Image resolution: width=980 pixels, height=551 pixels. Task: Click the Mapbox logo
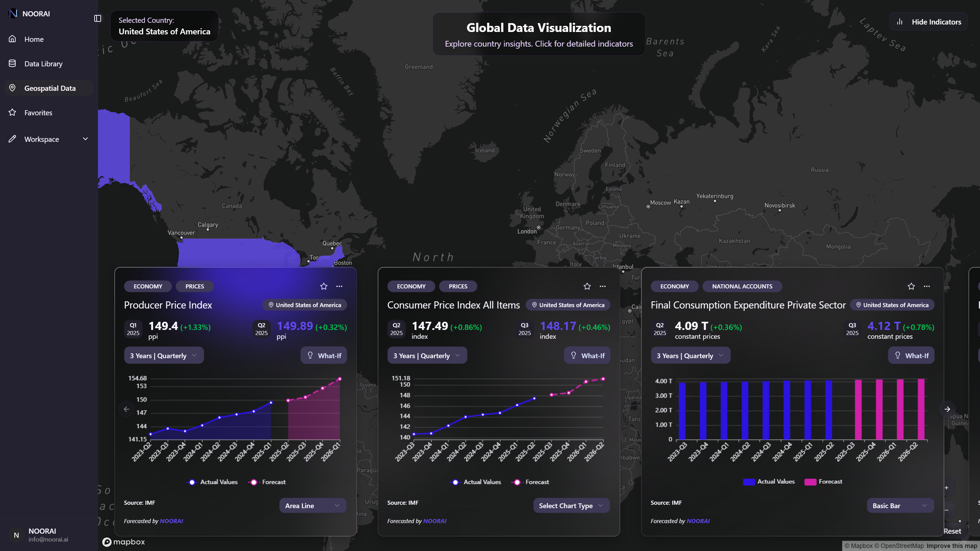click(123, 541)
